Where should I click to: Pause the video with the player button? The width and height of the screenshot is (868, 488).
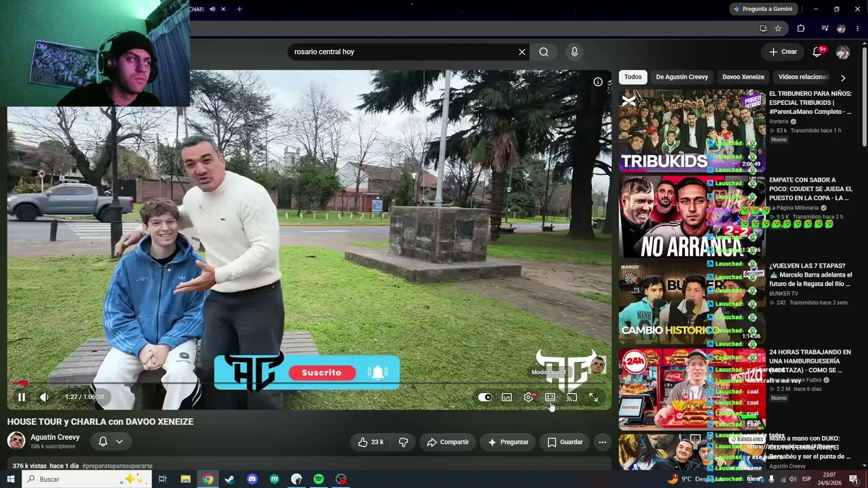pos(22,397)
